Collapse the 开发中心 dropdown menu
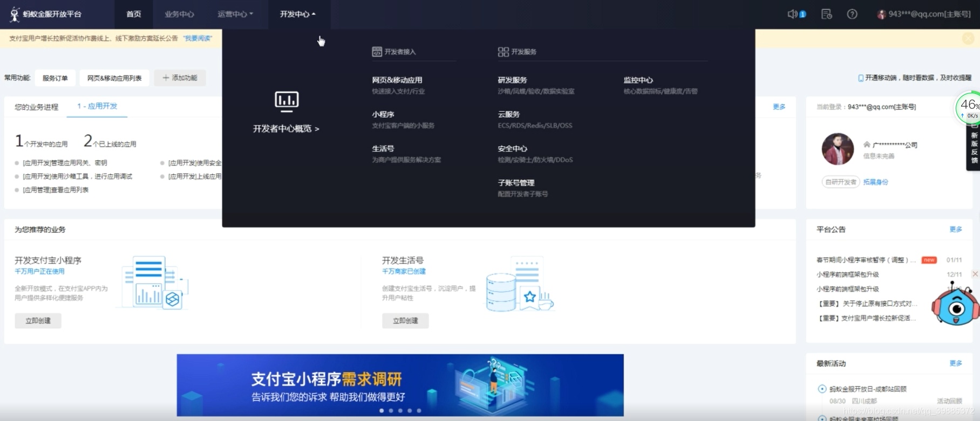Viewport: 980px width, 421px height. click(298, 14)
